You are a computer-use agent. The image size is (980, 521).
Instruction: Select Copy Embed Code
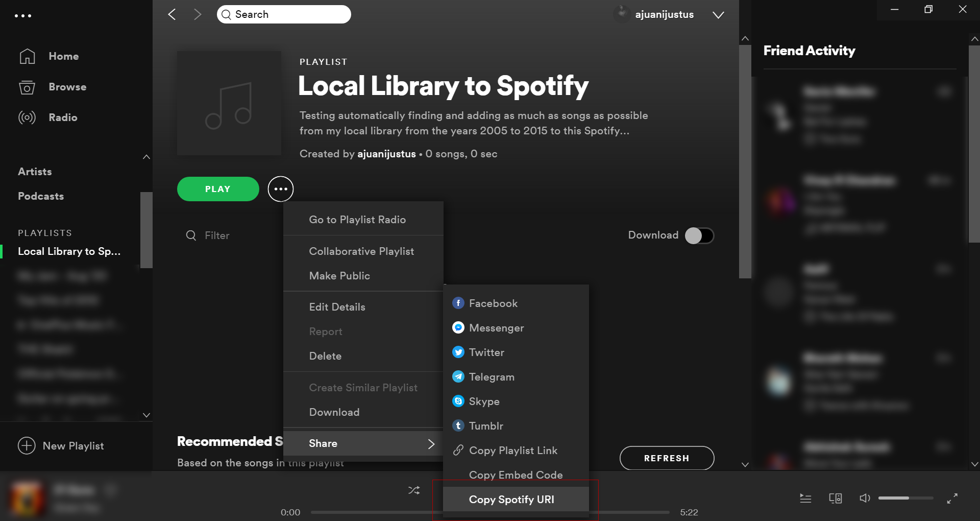click(x=516, y=475)
